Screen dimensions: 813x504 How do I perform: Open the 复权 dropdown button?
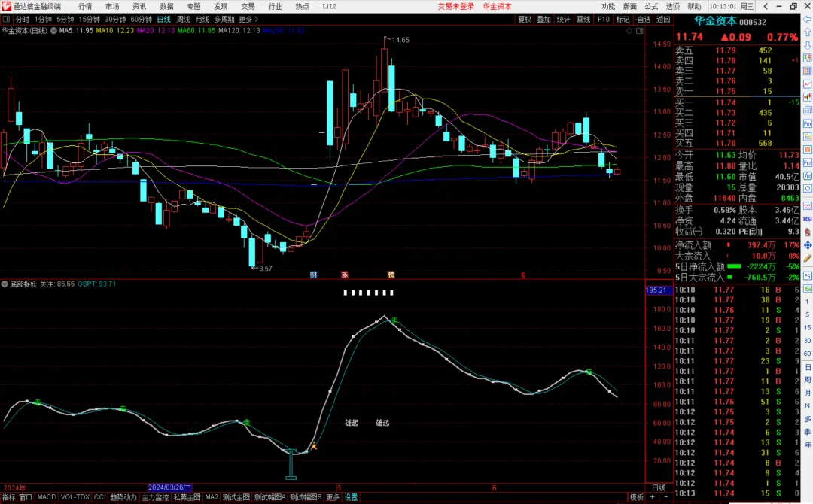[525, 19]
